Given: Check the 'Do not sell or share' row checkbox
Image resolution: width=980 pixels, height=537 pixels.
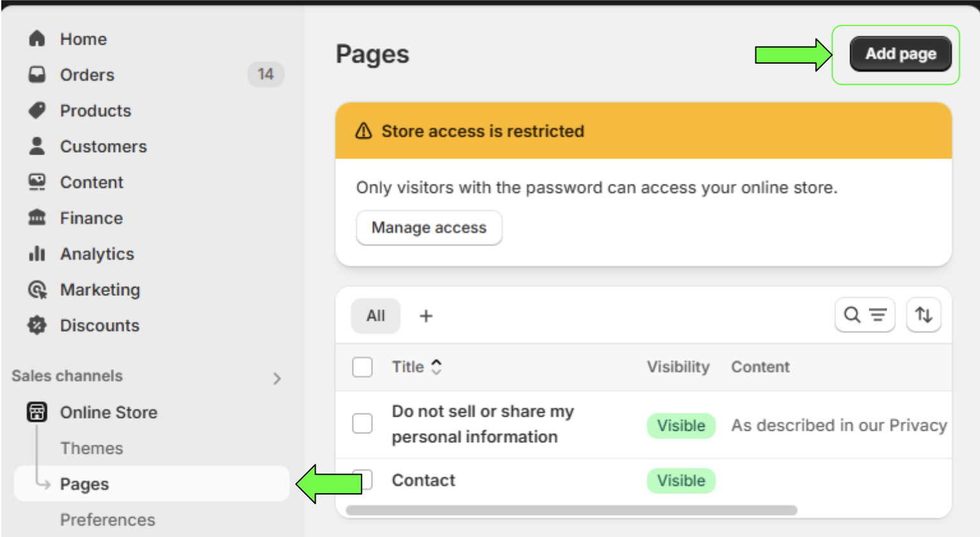Looking at the screenshot, I should [x=362, y=423].
